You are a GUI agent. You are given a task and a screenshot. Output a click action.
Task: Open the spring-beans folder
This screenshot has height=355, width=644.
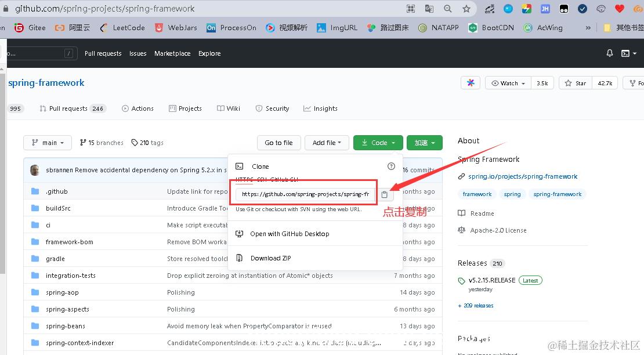click(66, 326)
